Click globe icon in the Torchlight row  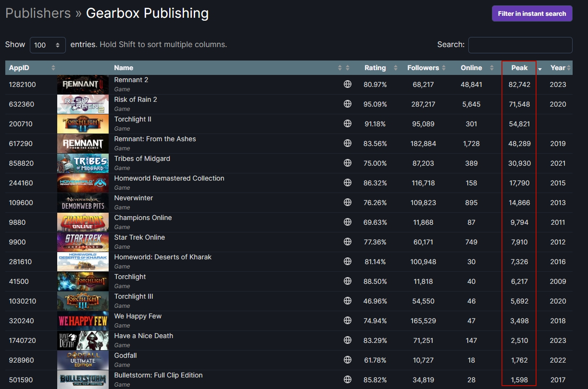(348, 281)
